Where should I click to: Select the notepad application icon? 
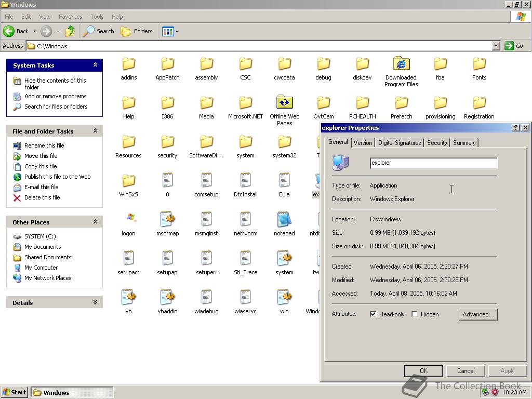click(x=284, y=219)
